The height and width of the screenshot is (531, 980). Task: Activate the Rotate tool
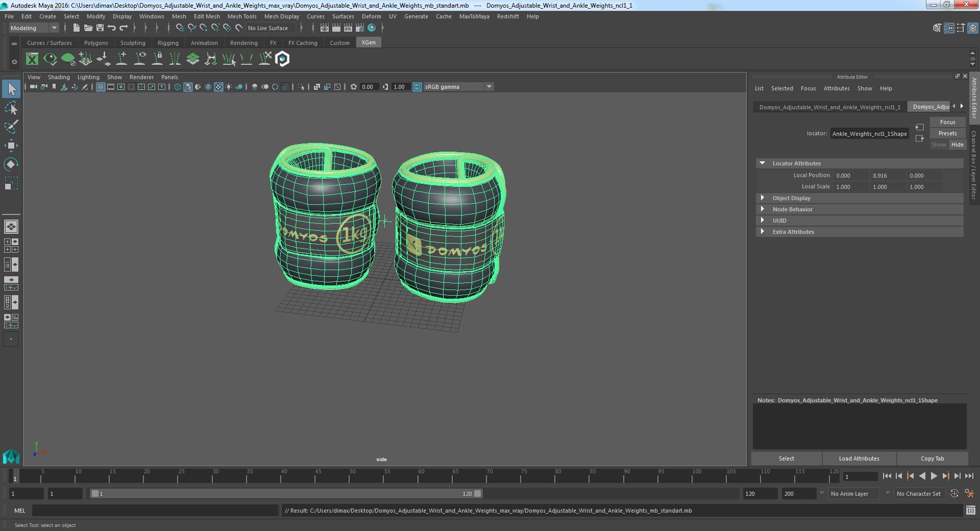[11, 164]
